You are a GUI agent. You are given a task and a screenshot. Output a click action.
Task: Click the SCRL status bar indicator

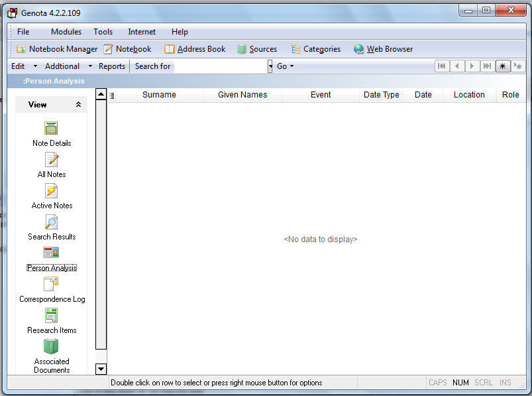coord(483,383)
